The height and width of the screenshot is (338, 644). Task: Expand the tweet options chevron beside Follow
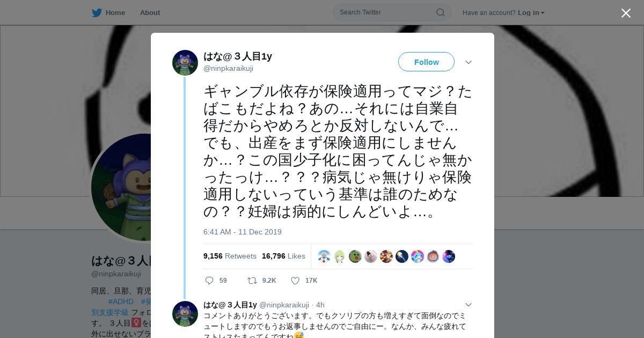[x=469, y=62]
